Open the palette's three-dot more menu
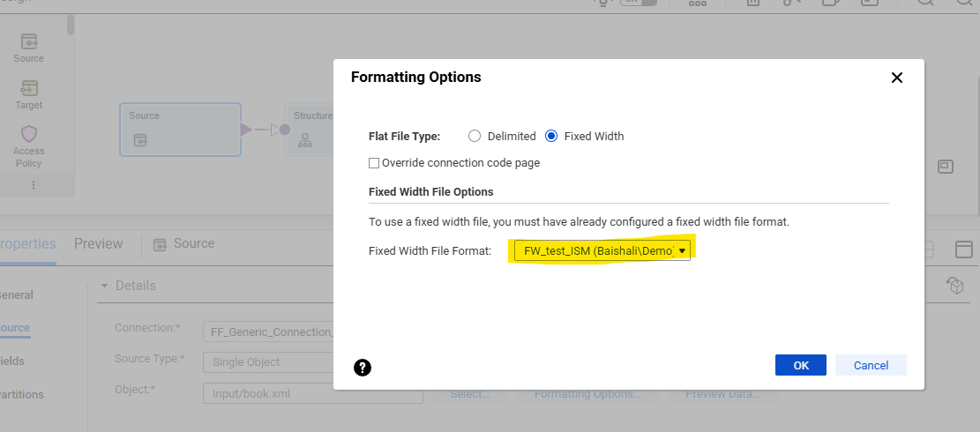This screenshot has height=432, width=980. (34, 185)
